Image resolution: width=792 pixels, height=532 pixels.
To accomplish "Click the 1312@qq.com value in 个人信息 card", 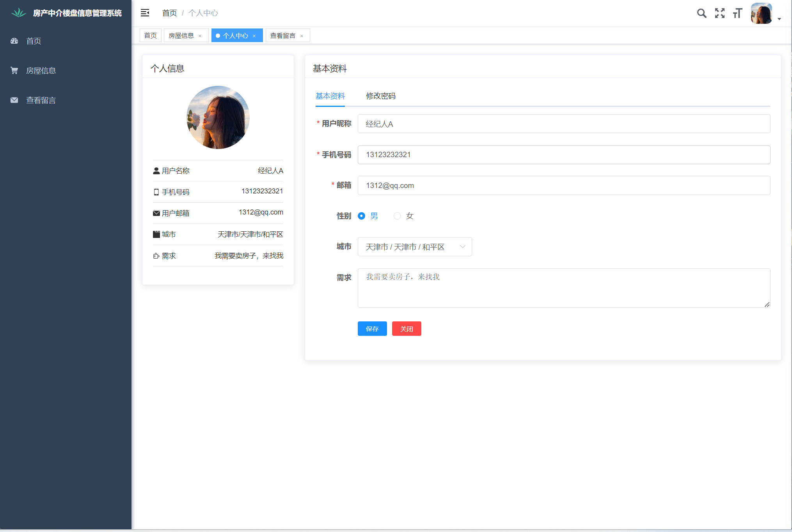I will (x=261, y=212).
